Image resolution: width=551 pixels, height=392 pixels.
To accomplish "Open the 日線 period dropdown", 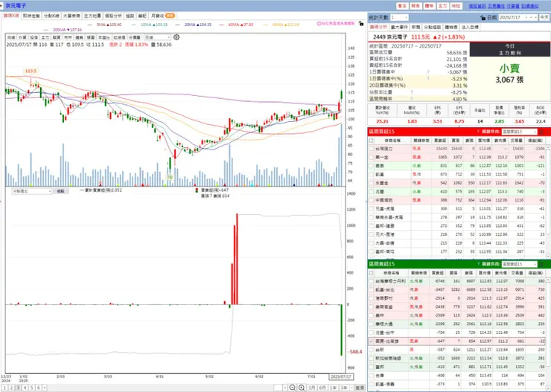I will (x=157, y=37).
